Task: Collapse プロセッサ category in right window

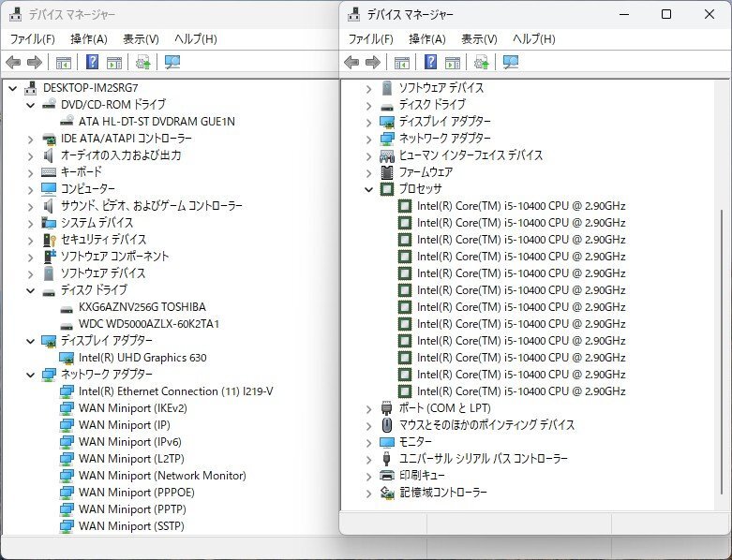Action: tap(368, 189)
